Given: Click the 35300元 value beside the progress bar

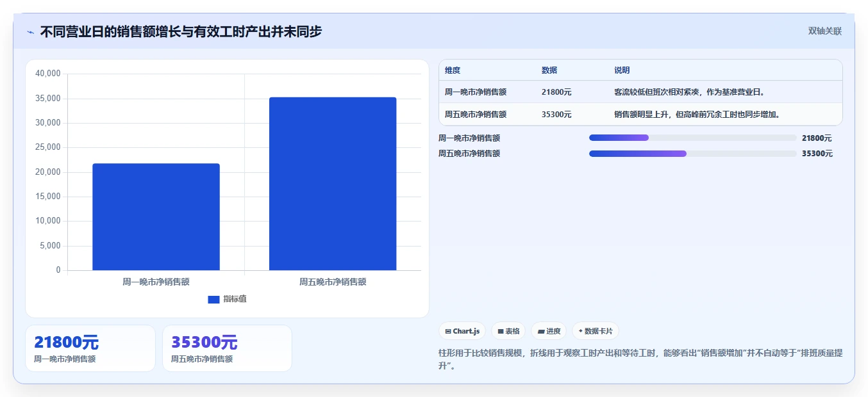Looking at the screenshot, I should tap(817, 154).
